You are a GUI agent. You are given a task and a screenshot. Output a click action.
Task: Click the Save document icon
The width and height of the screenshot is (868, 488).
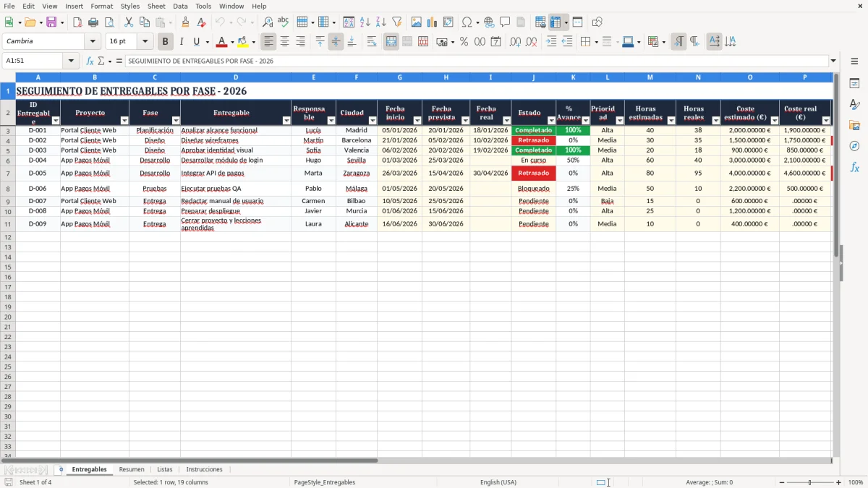tap(51, 22)
